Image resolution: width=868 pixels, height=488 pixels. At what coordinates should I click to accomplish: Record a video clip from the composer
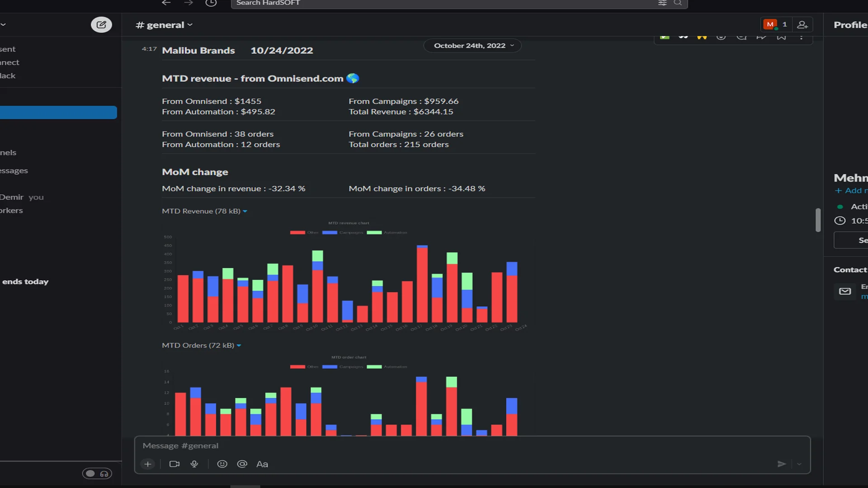(x=175, y=464)
